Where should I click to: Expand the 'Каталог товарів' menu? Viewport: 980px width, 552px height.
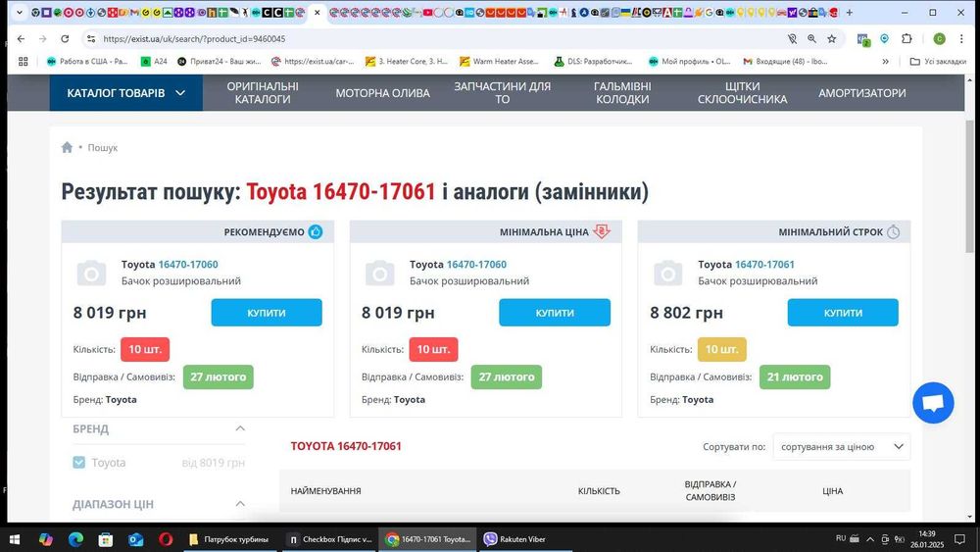pos(126,92)
